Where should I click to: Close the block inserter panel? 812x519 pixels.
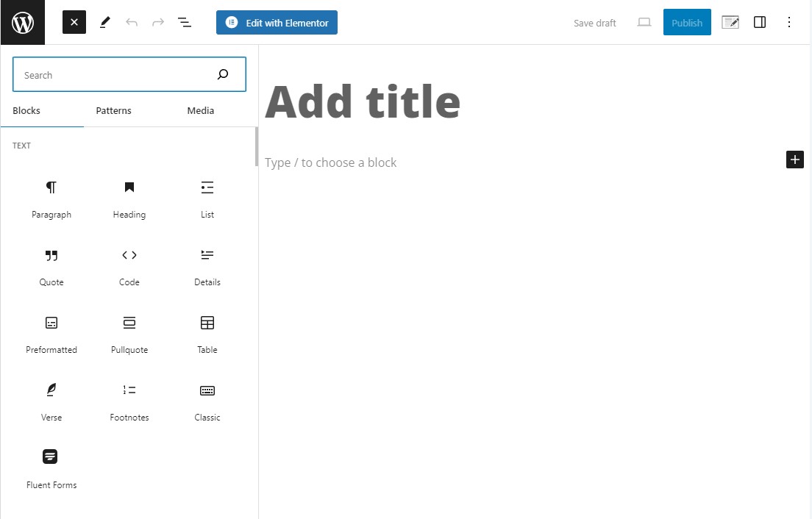[x=74, y=22]
